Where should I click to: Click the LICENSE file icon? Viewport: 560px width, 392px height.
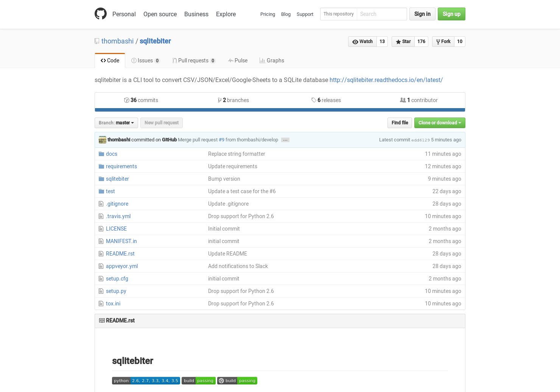click(x=101, y=229)
